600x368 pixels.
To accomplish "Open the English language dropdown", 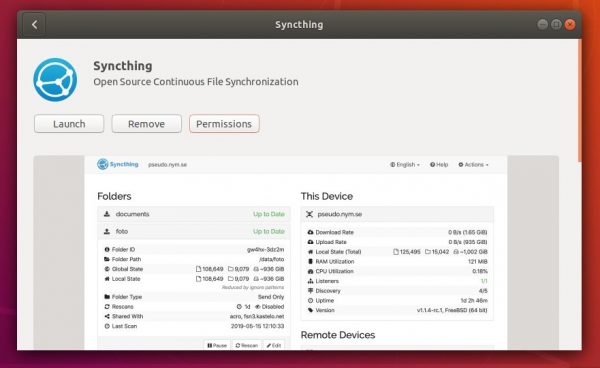I will pyautogui.click(x=405, y=164).
